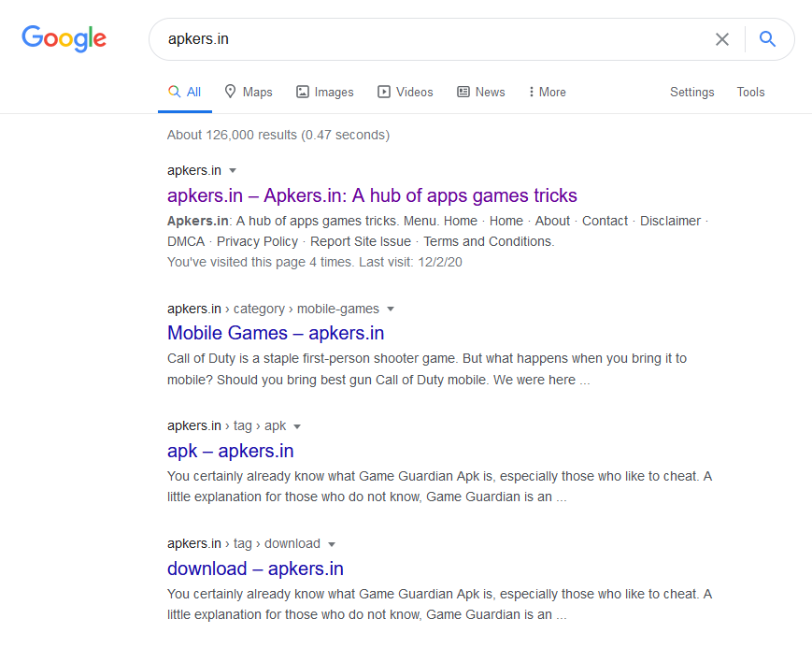The width and height of the screenshot is (812, 648).
Task: Click the 'You've visited this page 4 times' note
Action: click(314, 263)
